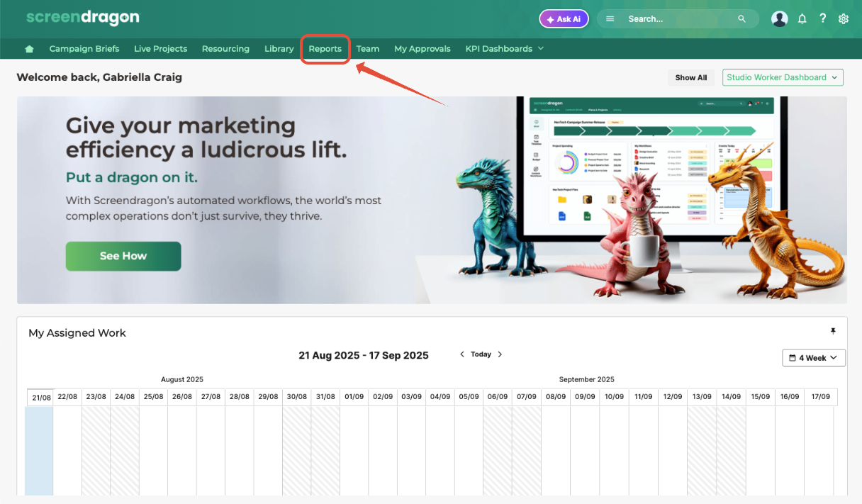Open Campaign Briefs tab
Viewport: 862px width, 504px height.
[84, 49]
